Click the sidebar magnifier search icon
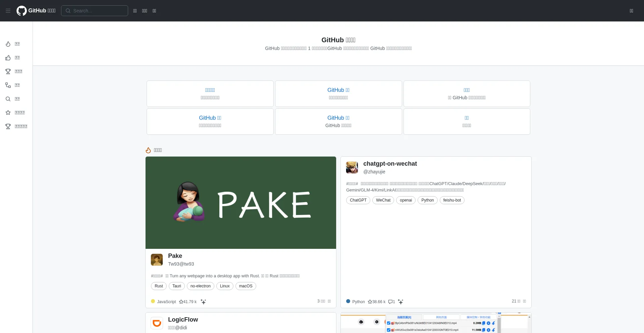The width and height of the screenshot is (644, 333). pyautogui.click(x=8, y=99)
